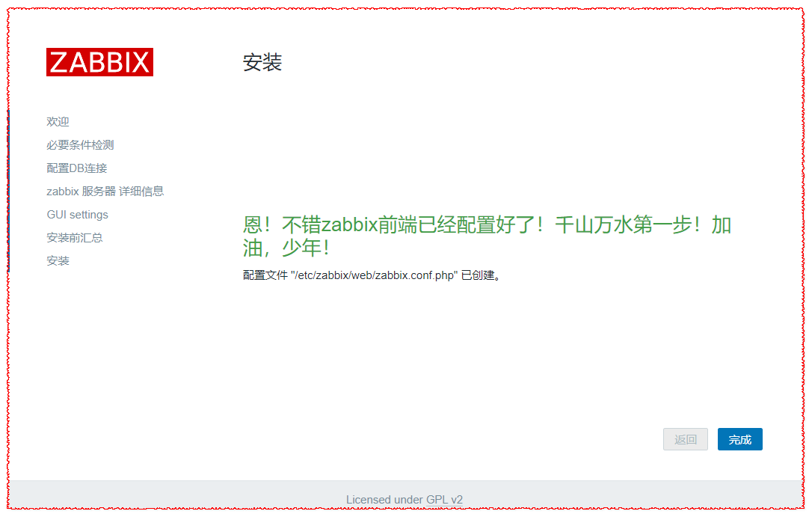The width and height of the screenshot is (812, 517).
Task: Click the Licensed under footer text
Action: click(384, 500)
